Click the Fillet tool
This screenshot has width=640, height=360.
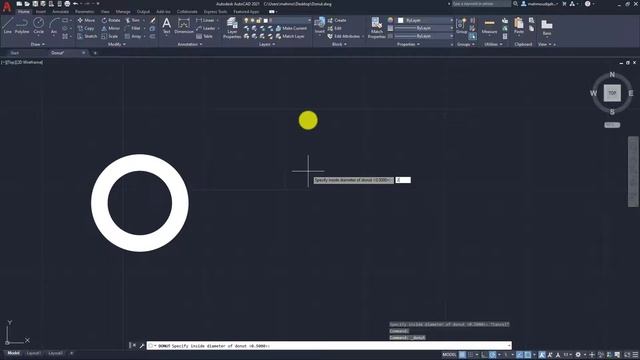pos(133,28)
